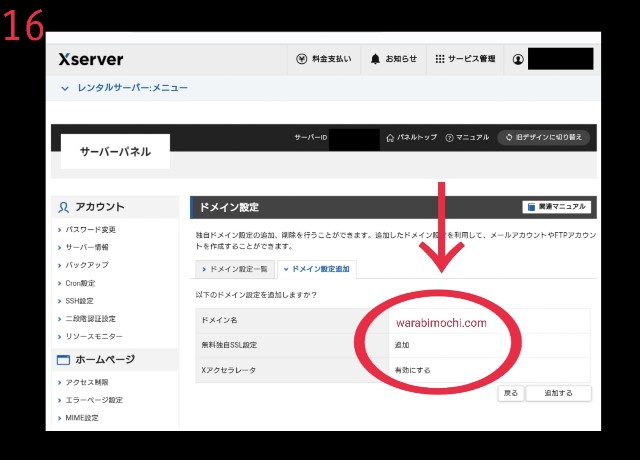Click the user account avatar icon
This screenshot has height=460, width=640.
tap(518, 59)
